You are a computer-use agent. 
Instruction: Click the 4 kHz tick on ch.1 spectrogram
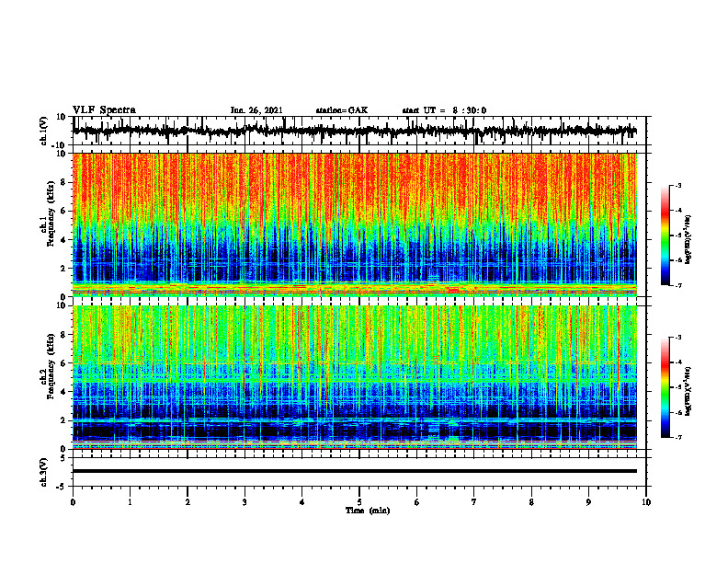pyautogui.click(x=64, y=240)
